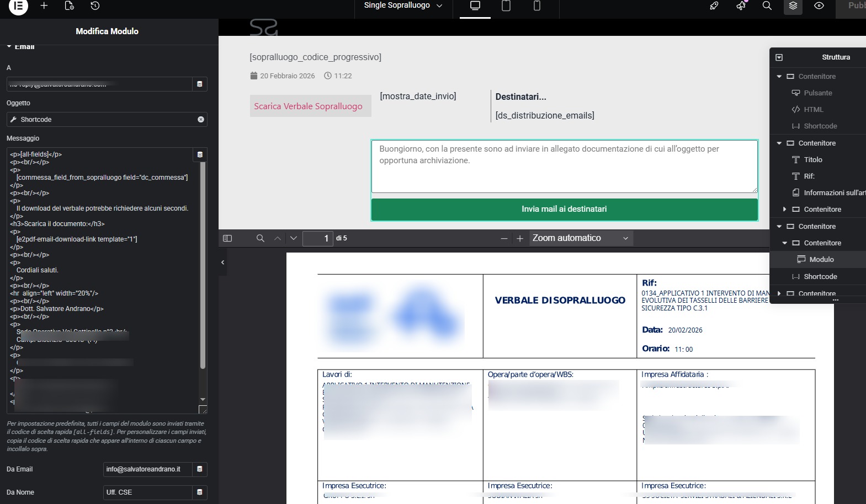Switch to tablet responsive view
Viewport: 866px width, 504px height.
tap(506, 6)
